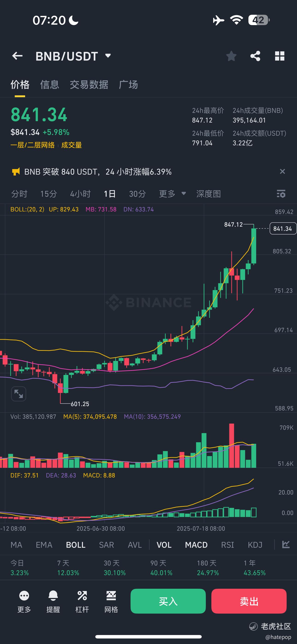
Task: Tap the green 买入 button
Action: point(168,601)
